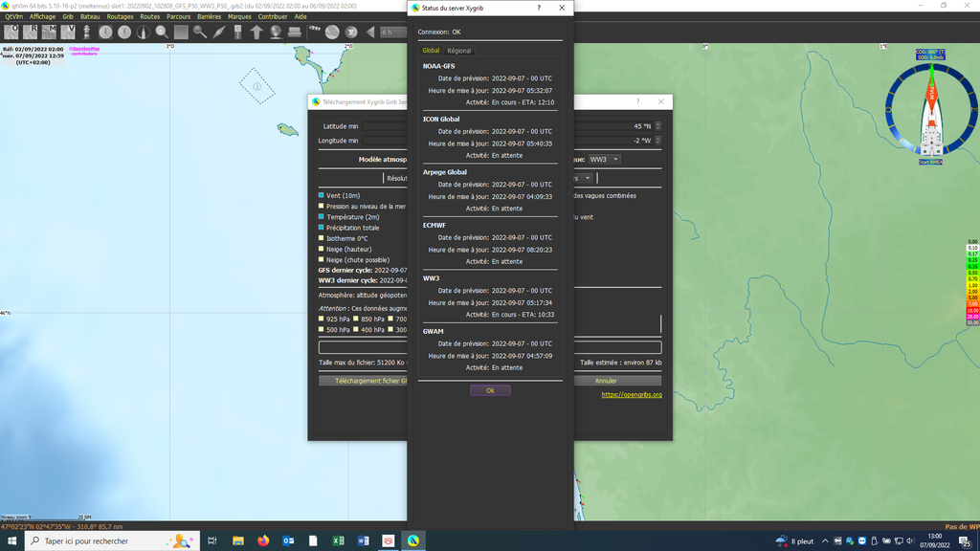Viewport: 980px width, 551px height.
Task: Click the Il pleut weather widget
Action: pos(795,541)
